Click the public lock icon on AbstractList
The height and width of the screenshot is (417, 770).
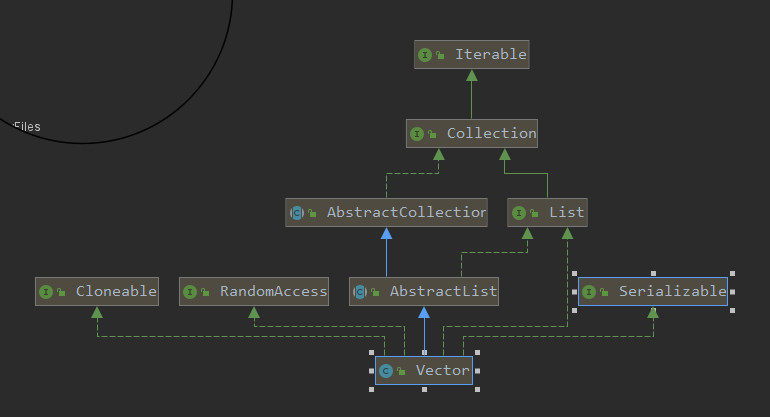(375, 293)
